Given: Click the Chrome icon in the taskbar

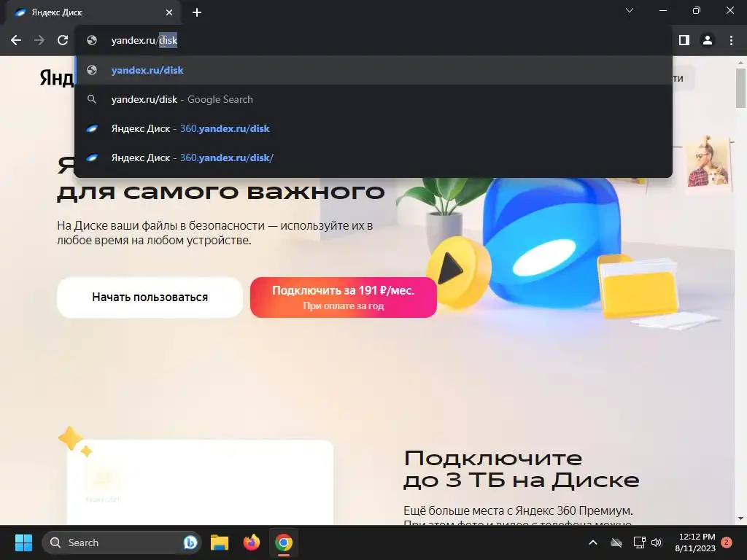Looking at the screenshot, I should click(x=284, y=542).
